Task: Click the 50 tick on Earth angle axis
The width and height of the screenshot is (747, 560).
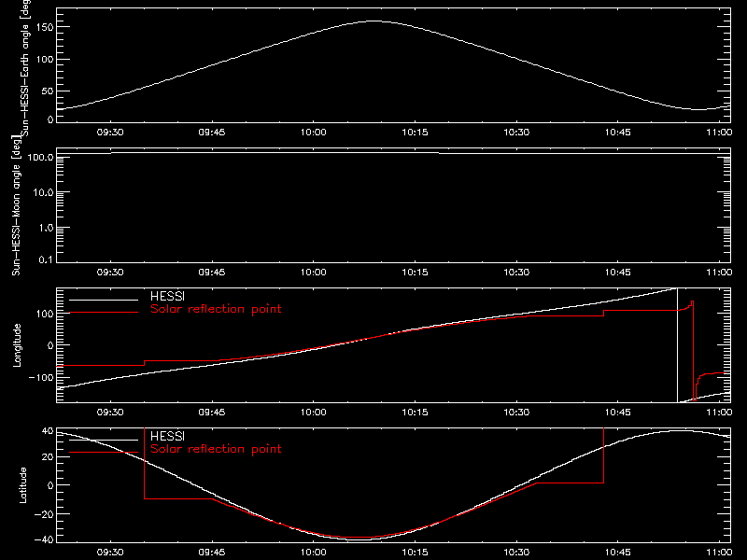Action: click(x=48, y=91)
